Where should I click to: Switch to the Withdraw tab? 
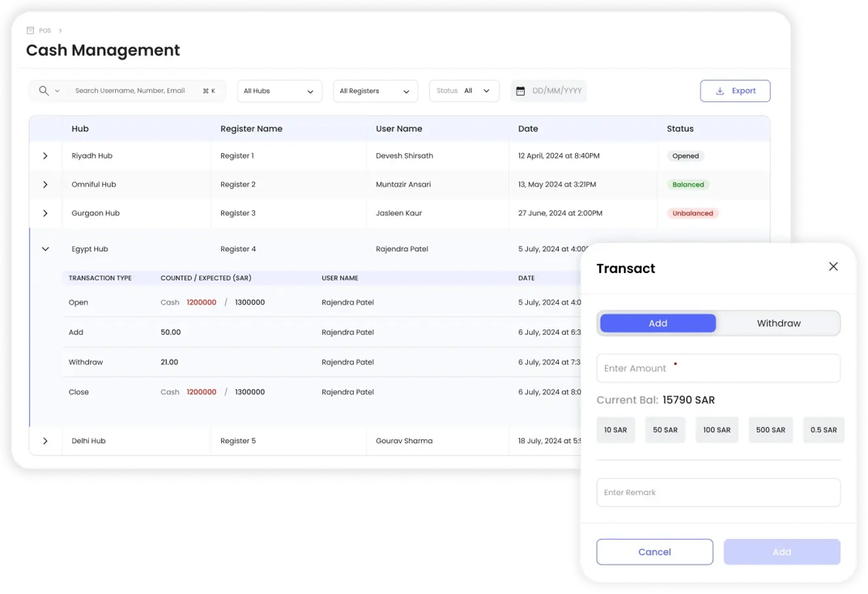click(x=778, y=323)
